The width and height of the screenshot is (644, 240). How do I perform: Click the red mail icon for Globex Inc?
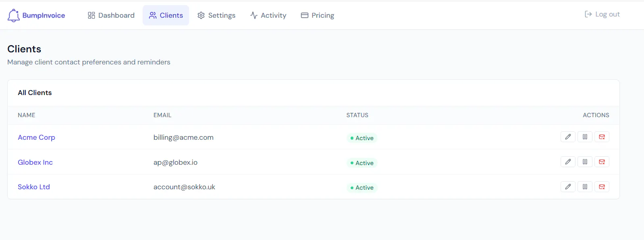[x=602, y=162]
